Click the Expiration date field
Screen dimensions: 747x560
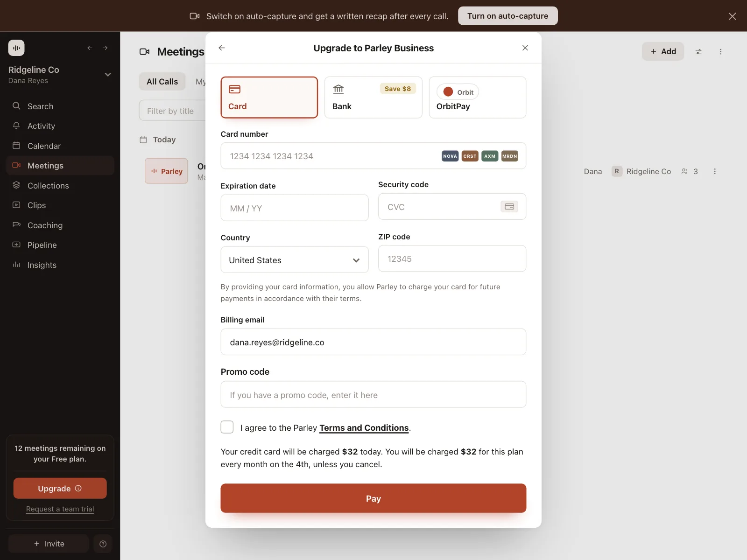(x=295, y=208)
